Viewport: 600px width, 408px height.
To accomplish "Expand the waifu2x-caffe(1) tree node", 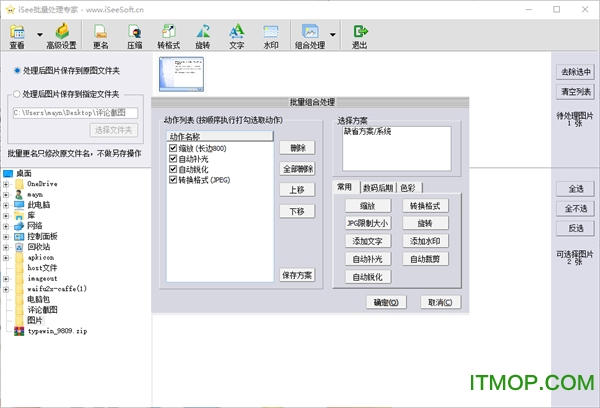I will tap(6, 289).
